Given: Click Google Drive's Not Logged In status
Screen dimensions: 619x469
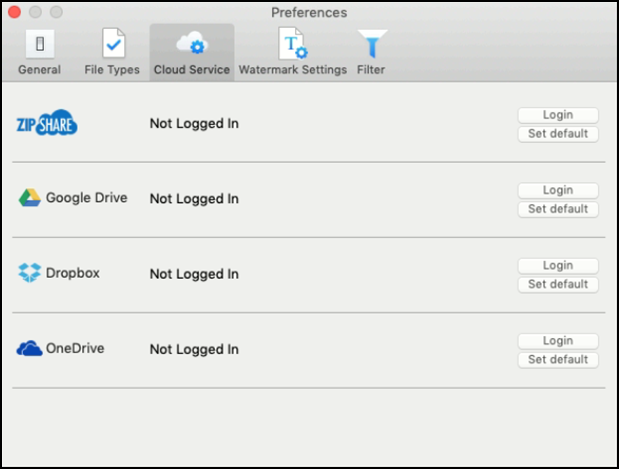Looking at the screenshot, I should click(x=194, y=199).
